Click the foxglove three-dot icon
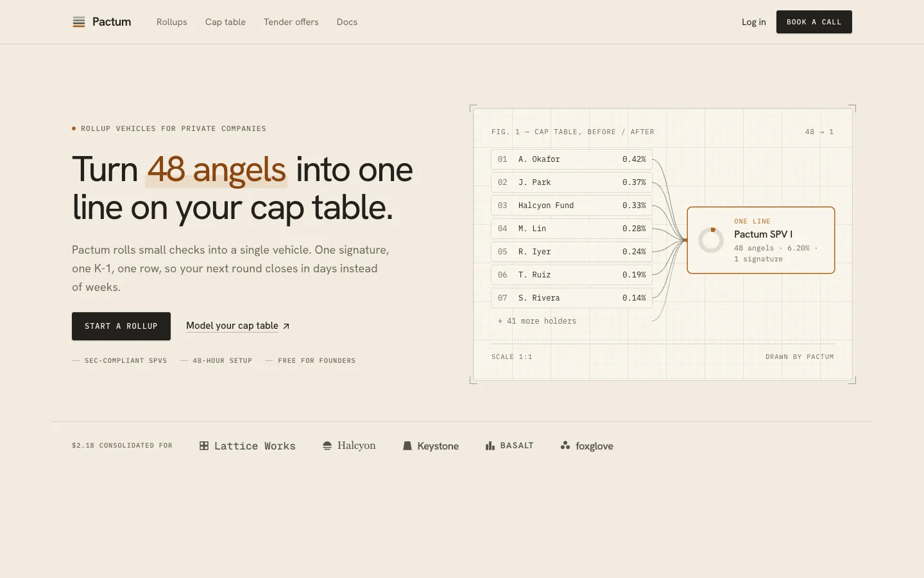Viewport: 924px width, 578px height. pos(565,446)
